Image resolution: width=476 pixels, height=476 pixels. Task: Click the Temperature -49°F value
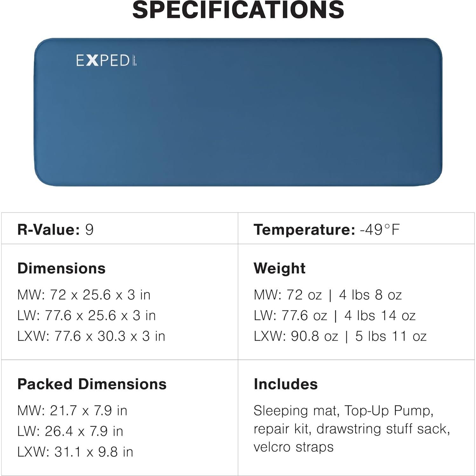[x=380, y=229]
